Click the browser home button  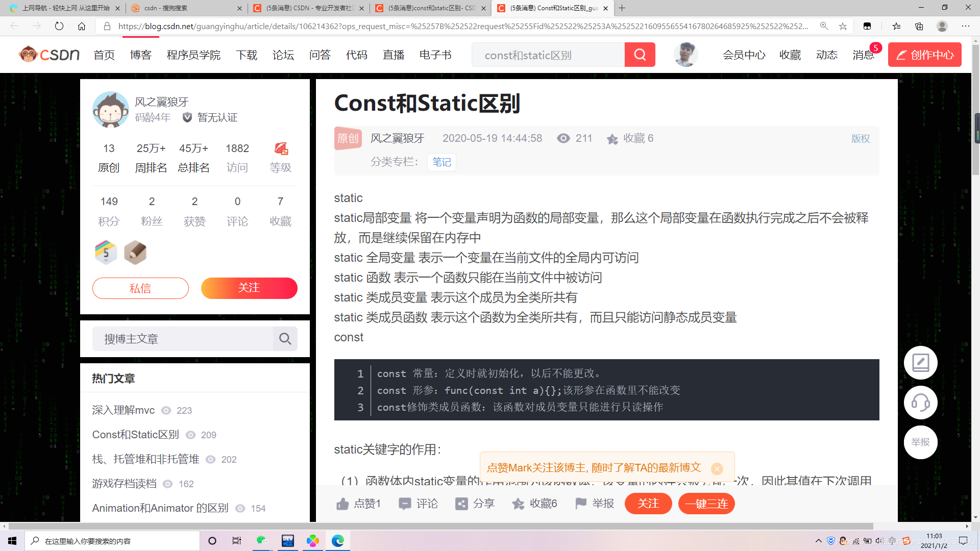click(82, 26)
